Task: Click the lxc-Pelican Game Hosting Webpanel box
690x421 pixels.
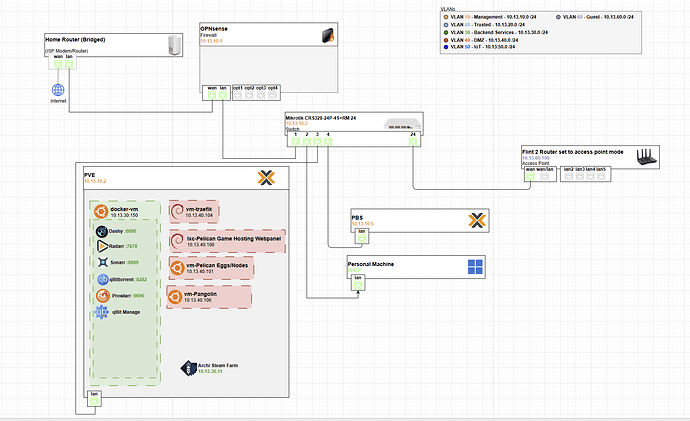Action: point(228,240)
